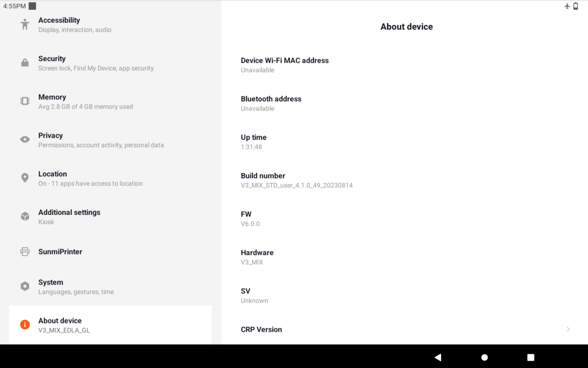Tap the airplane mode status icon
The height and width of the screenshot is (368, 588).
(567, 6)
